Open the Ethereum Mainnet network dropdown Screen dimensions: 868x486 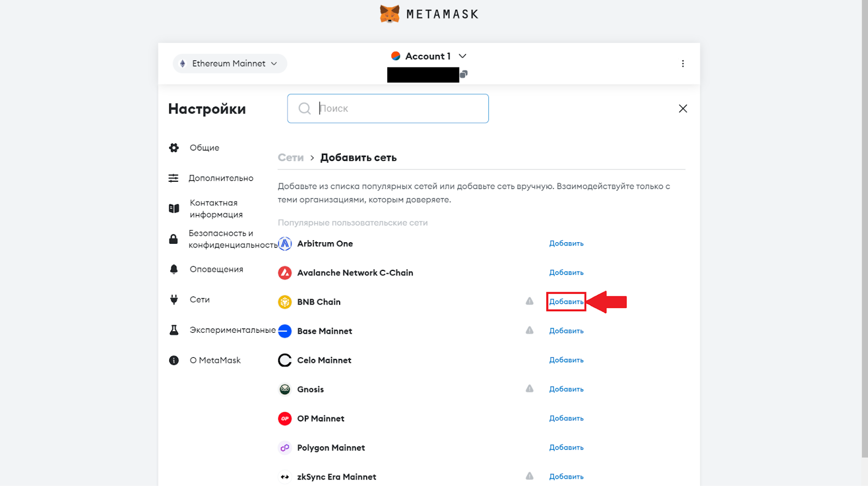tap(229, 64)
